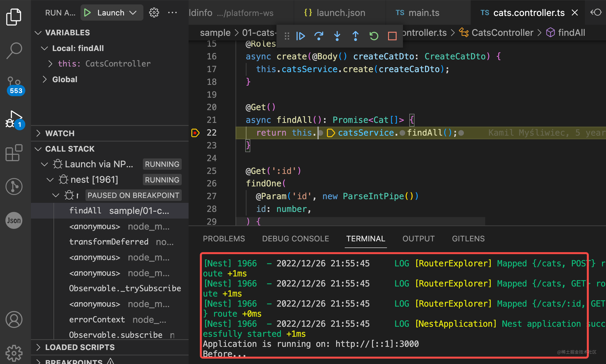Click the editor horizontal scrollbar
606x364 pixels.
(x=360, y=221)
